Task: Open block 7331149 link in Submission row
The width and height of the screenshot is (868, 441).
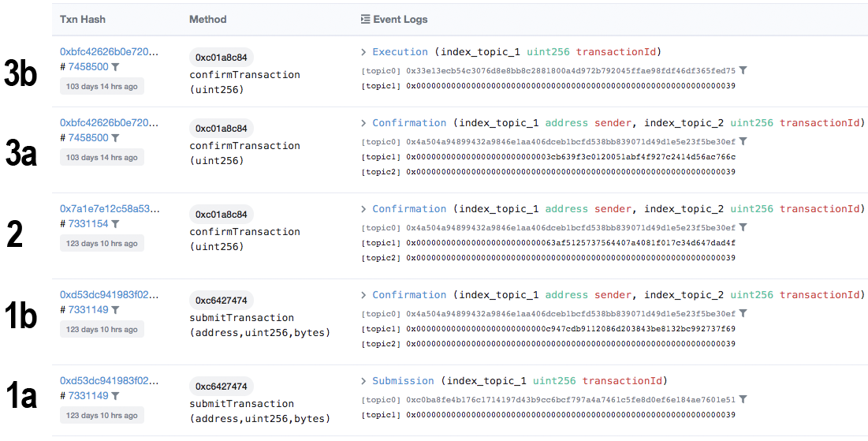Action: click(x=88, y=396)
